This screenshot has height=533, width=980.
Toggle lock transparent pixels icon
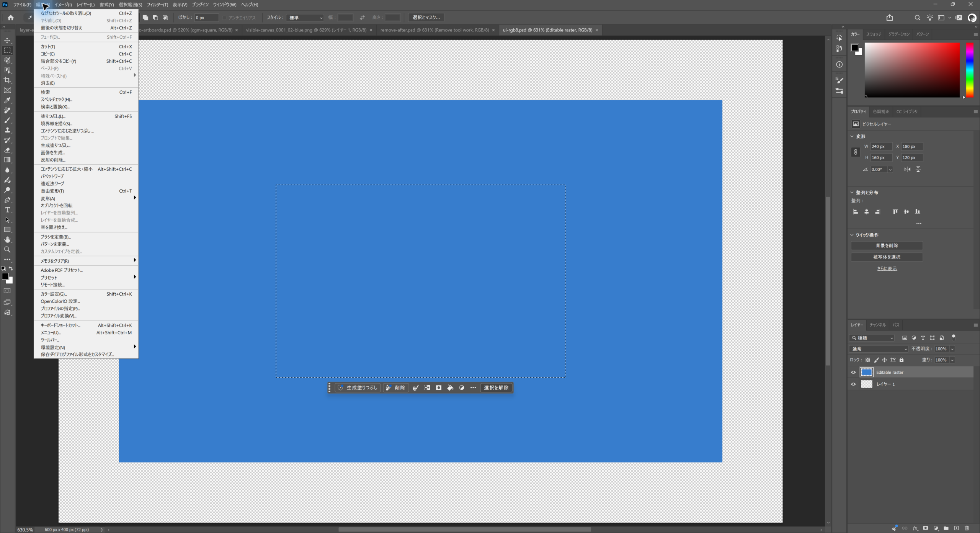point(868,360)
